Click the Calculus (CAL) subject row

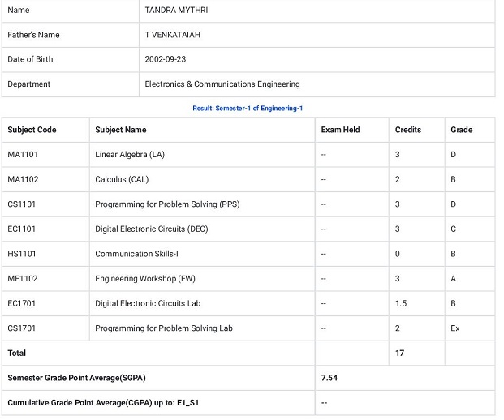pos(248,179)
